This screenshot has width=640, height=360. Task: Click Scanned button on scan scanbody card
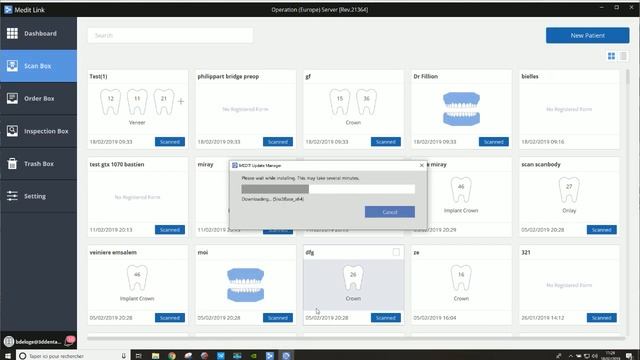tap(602, 230)
